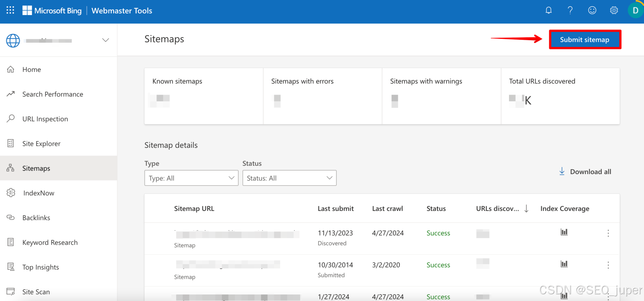Screen dimensions: 644x301
Task: Click the 1/27/2024 last submit date
Action: tap(334, 296)
